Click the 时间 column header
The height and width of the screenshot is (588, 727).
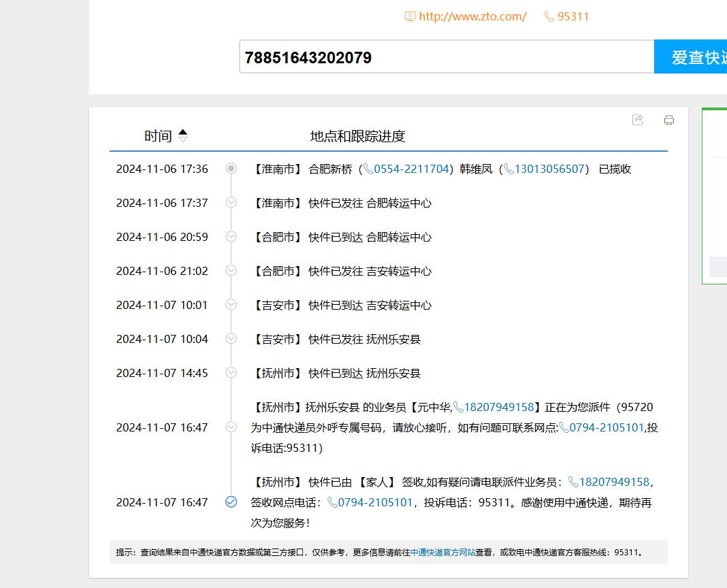[158, 136]
